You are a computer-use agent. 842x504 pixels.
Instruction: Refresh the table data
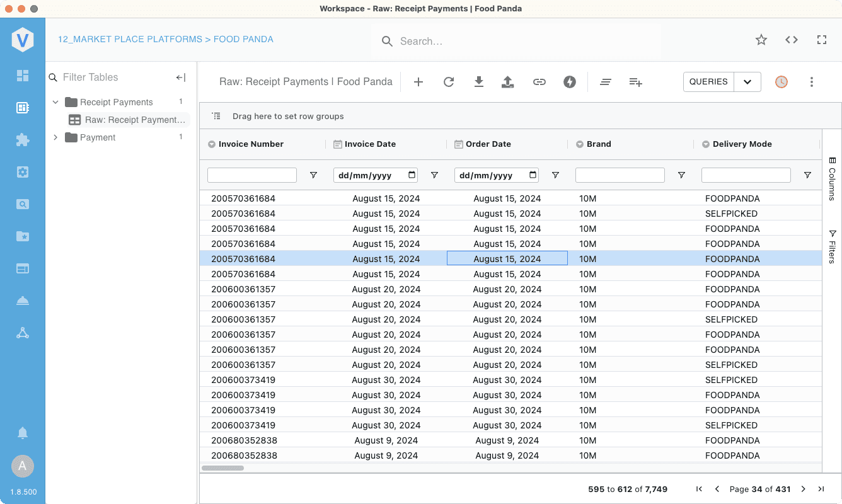coord(449,82)
